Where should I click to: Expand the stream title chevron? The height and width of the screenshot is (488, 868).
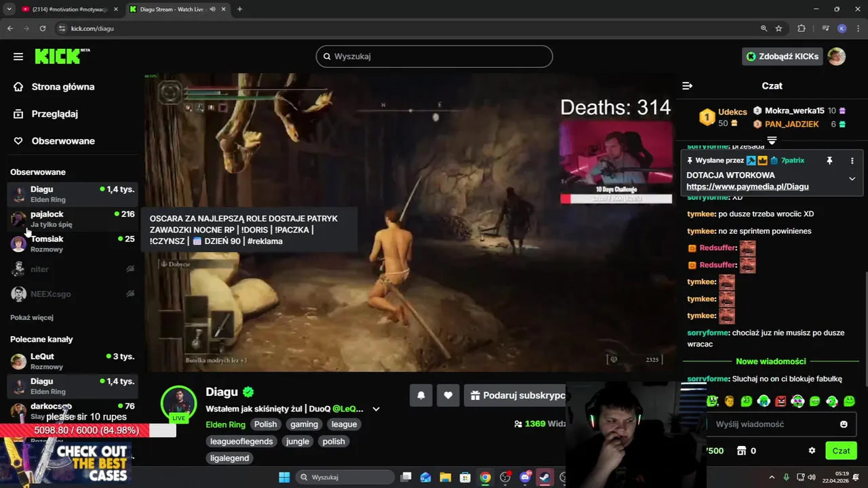[376, 409]
